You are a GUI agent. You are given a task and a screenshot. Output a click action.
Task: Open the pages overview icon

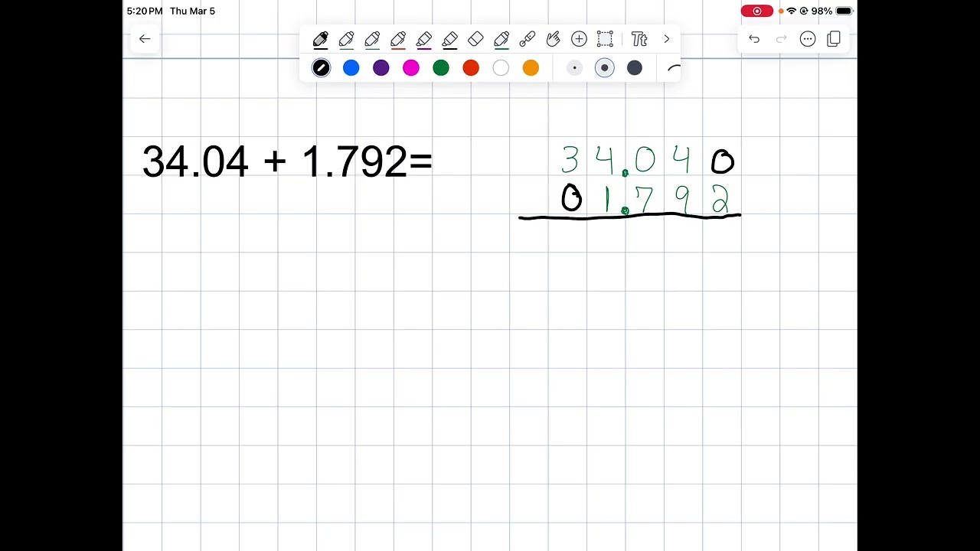click(x=834, y=39)
